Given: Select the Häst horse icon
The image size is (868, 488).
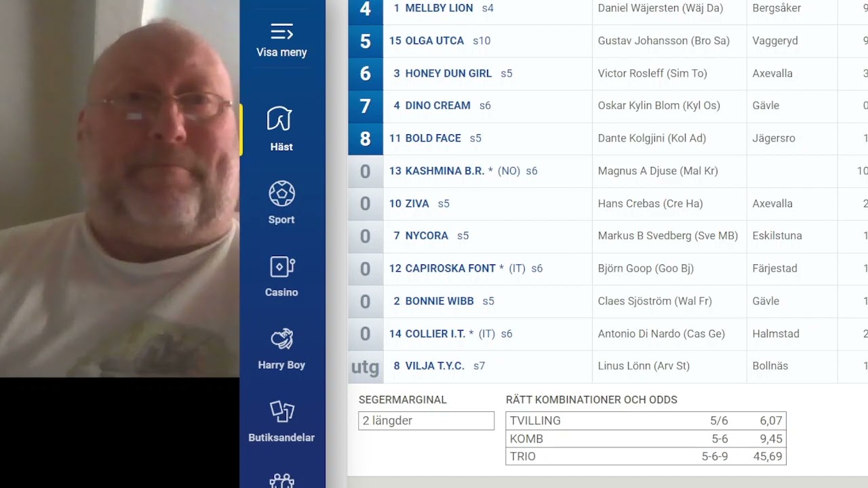Looking at the screenshot, I should pos(279,119).
